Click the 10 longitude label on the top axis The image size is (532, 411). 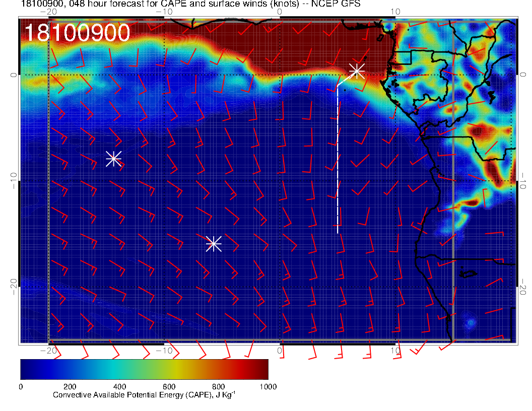tap(395, 11)
